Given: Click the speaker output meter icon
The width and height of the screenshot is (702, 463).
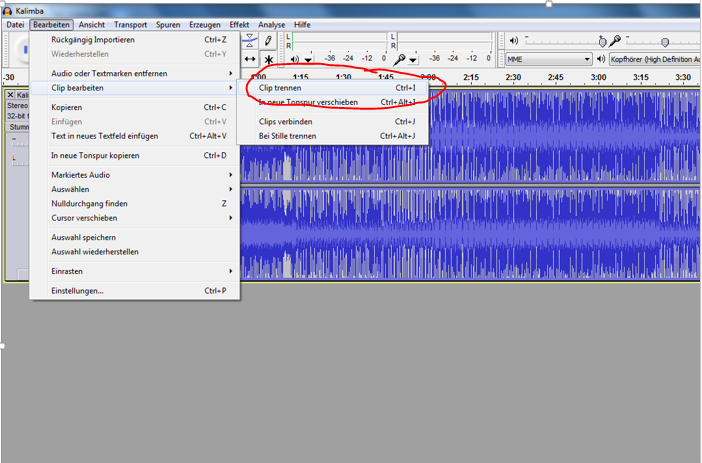Looking at the screenshot, I should point(295,59).
